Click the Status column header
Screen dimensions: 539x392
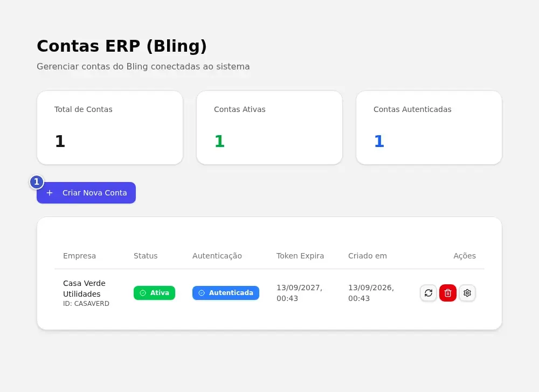146,256
